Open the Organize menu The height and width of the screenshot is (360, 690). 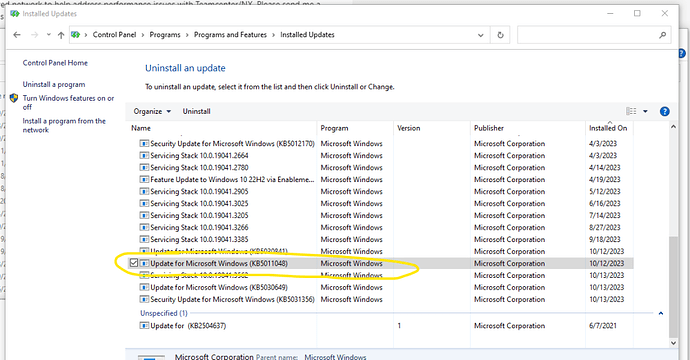tap(152, 111)
